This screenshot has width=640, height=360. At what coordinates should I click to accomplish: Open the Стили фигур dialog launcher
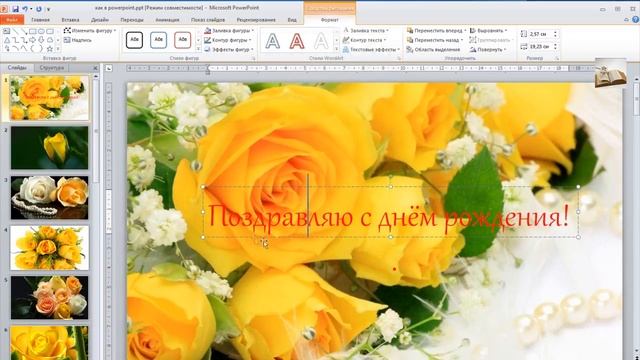point(253,59)
